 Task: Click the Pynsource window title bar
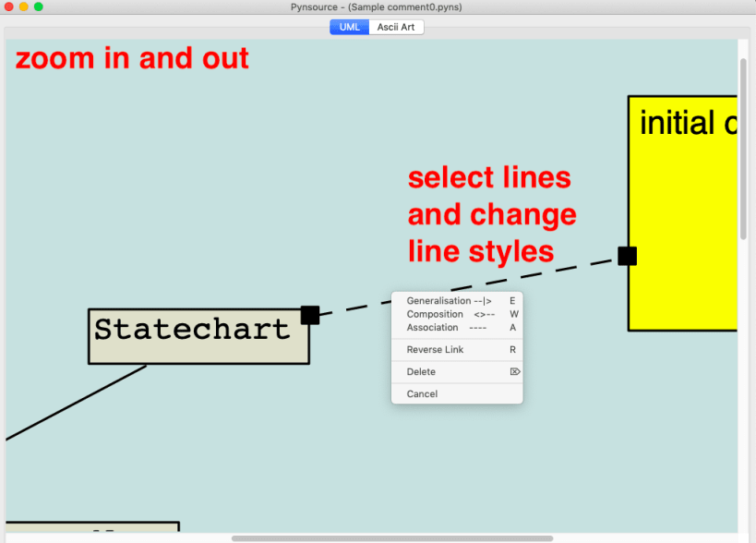coord(378,7)
